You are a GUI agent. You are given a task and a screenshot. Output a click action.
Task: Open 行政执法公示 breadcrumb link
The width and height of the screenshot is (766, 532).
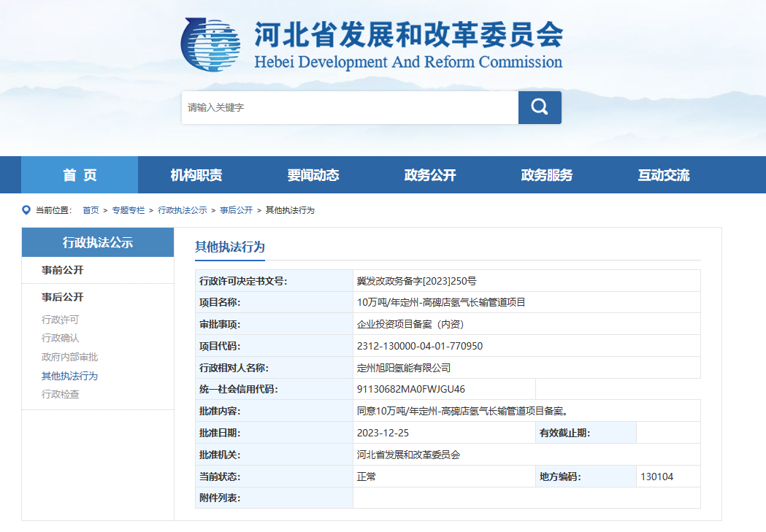tap(183, 210)
